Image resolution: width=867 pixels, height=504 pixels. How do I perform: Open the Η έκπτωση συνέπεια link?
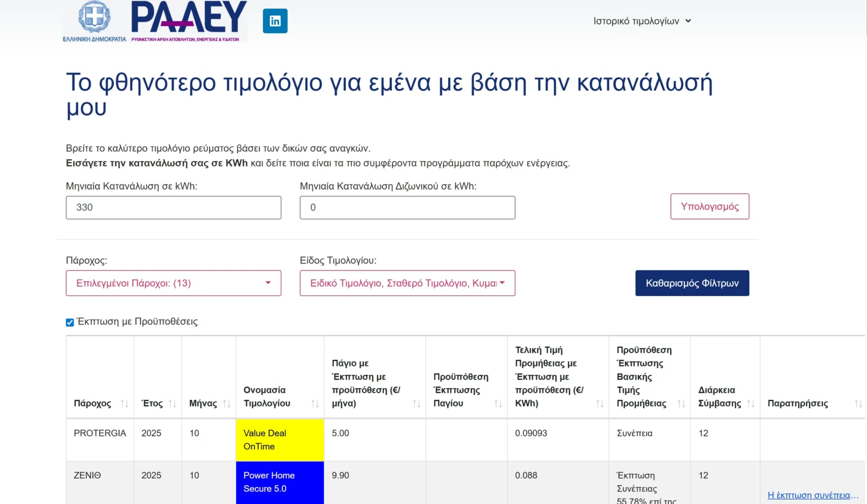[x=810, y=495]
